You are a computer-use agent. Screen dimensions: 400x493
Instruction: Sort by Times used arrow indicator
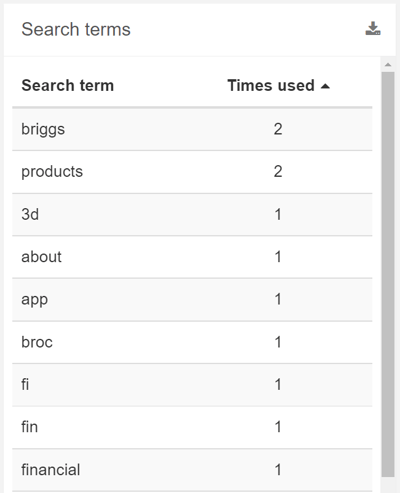pos(325,86)
